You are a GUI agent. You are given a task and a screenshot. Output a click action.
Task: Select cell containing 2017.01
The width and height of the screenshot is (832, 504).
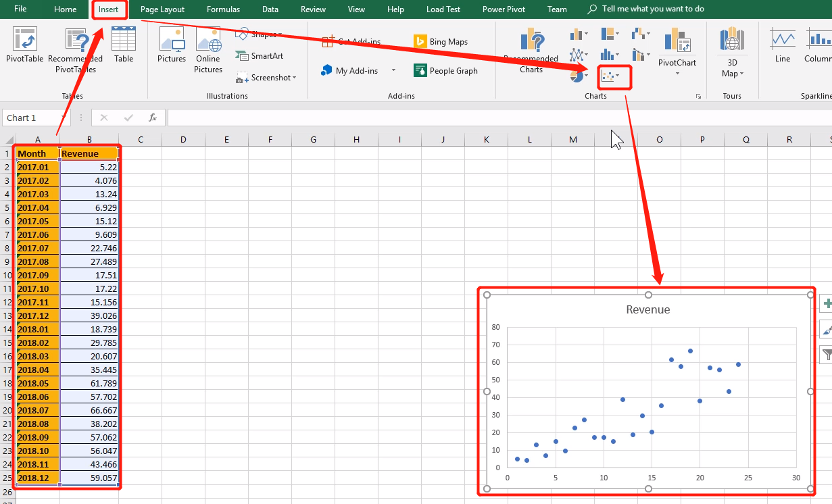[38, 167]
